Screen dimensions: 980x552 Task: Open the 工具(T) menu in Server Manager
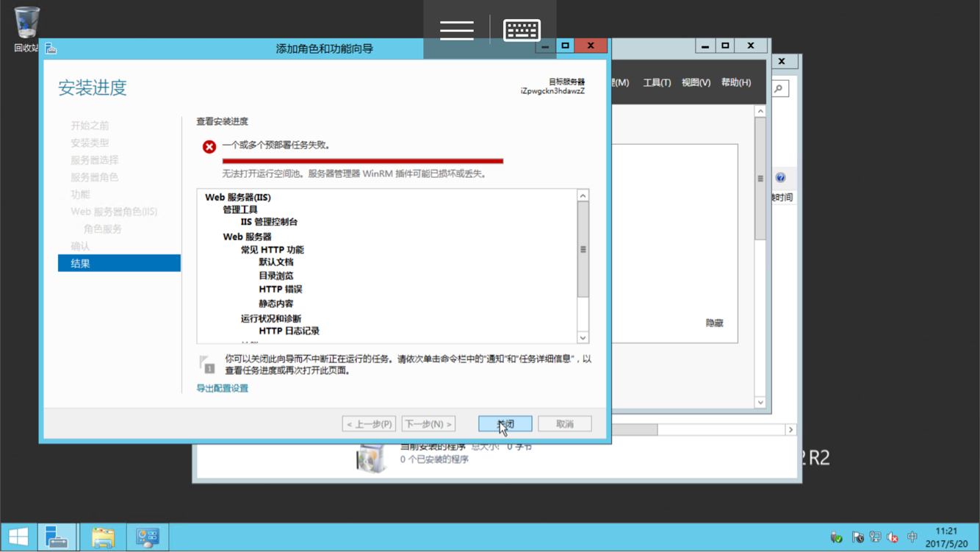657,82
